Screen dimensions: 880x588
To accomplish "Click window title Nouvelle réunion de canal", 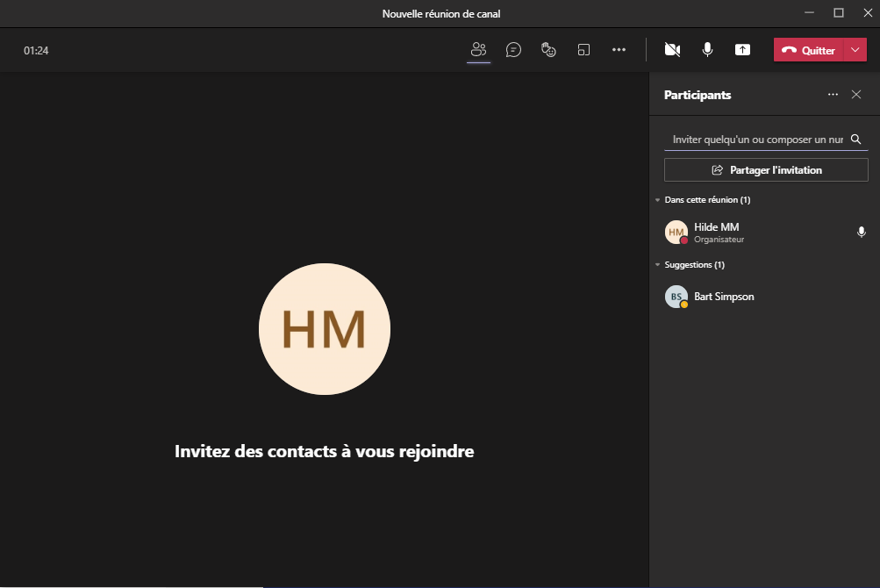I will point(441,14).
